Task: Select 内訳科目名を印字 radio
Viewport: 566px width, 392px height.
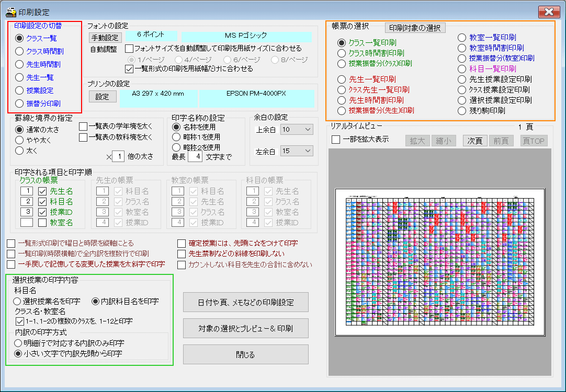Action: [95, 301]
